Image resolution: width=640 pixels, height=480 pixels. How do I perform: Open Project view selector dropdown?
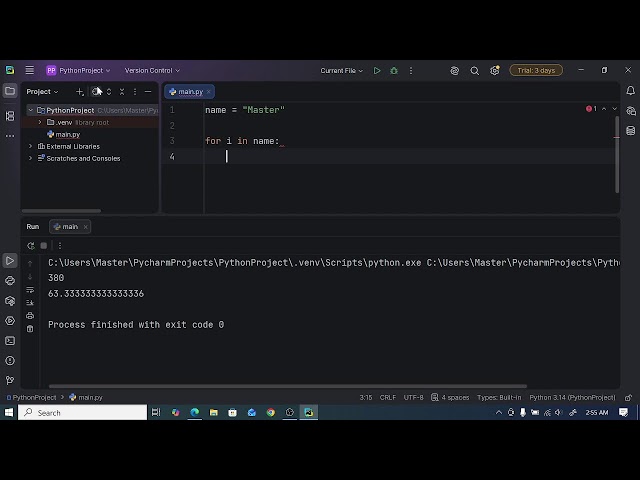[42, 92]
